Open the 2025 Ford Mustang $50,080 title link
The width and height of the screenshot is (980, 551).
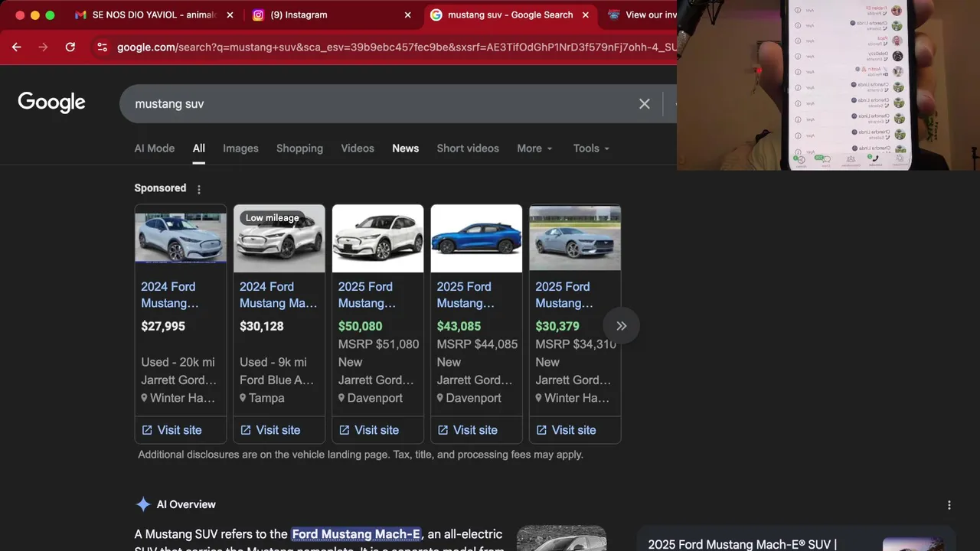[x=367, y=295]
